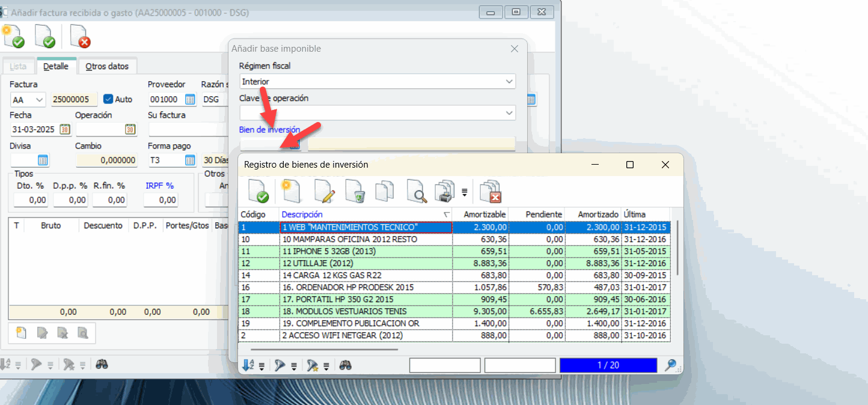Edit the selected investment asset with pencil icon
Image resolution: width=868 pixels, height=405 pixels.
324,190
